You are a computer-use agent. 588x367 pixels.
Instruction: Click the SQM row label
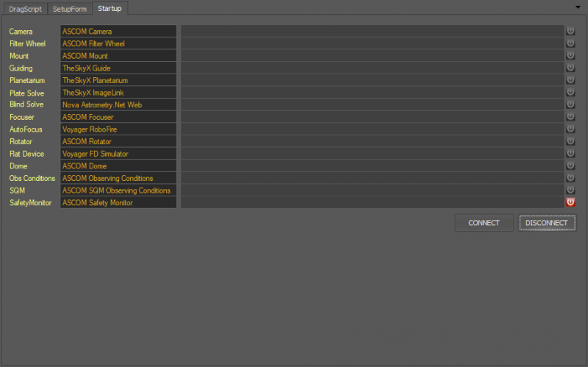coord(17,190)
